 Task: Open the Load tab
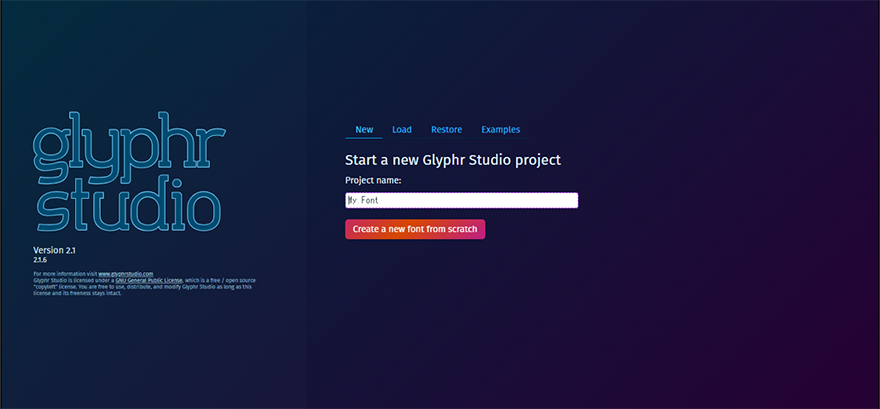click(402, 130)
